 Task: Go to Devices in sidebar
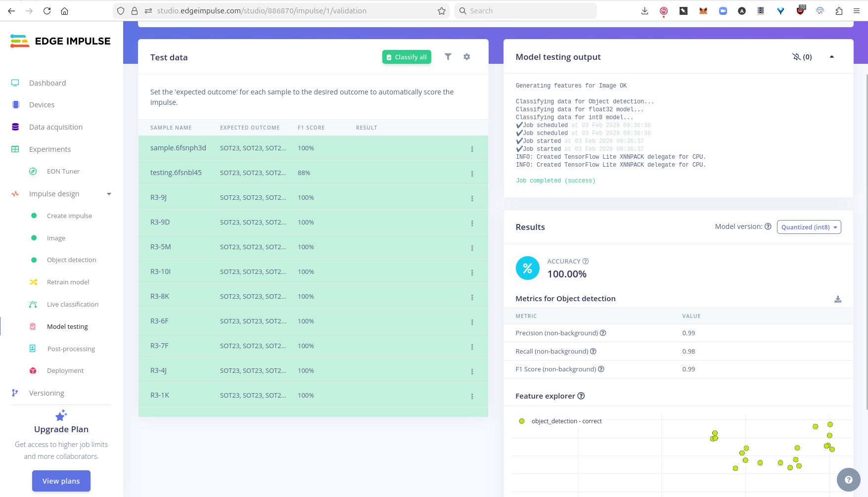tap(42, 105)
